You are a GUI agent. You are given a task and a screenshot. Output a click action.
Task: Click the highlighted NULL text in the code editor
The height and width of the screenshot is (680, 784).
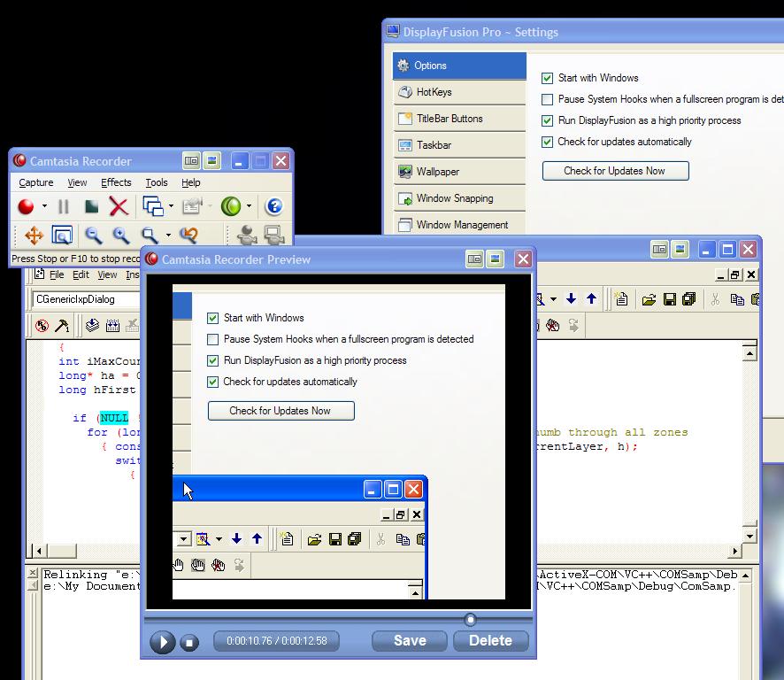pyautogui.click(x=114, y=418)
